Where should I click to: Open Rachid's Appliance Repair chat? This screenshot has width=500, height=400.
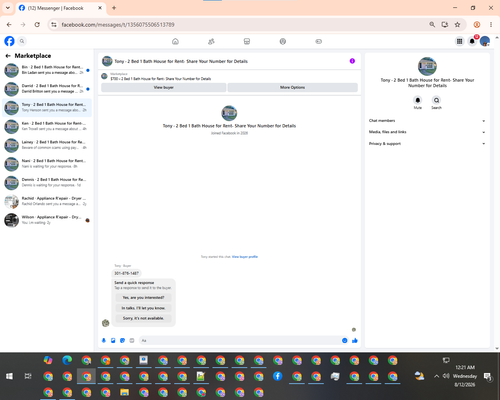tap(47, 201)
